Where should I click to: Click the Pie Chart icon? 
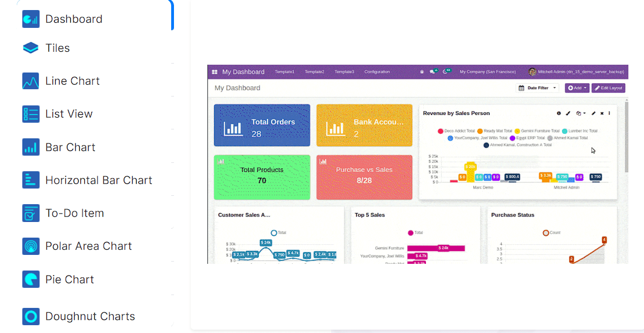[x=31, y=279]
